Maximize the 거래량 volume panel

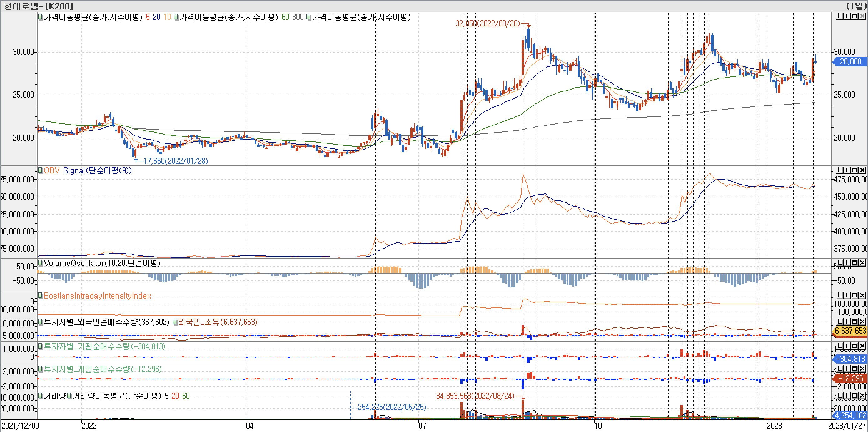click(x=855, y=396)
